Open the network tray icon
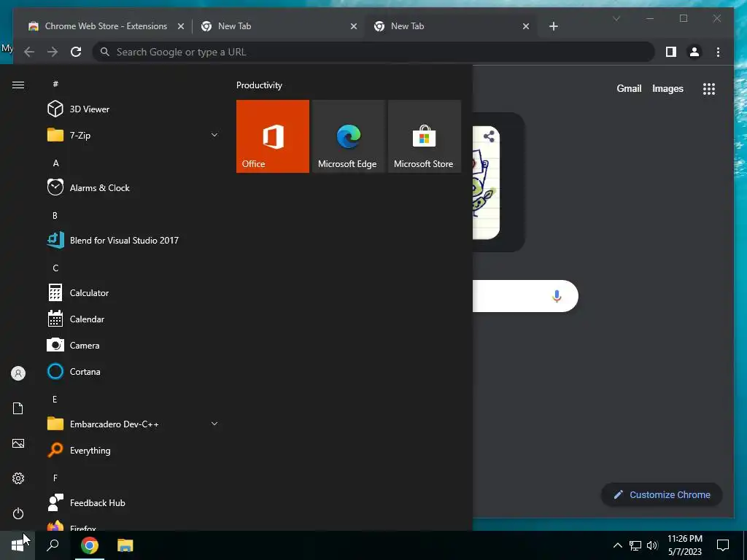 pos(635,545)
